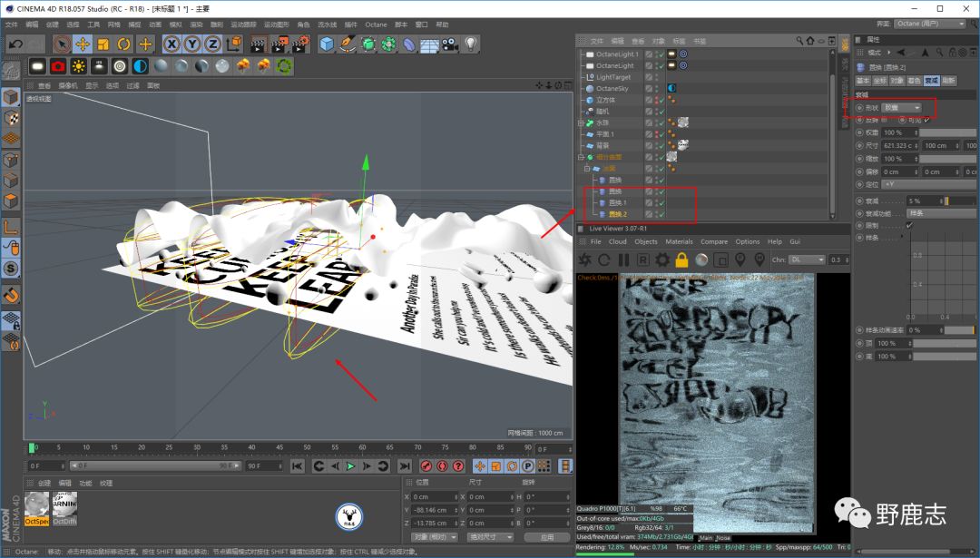Click the 衰减 (falloff) percentage slider bar
The height and width of the screenshot is (558, 980).
(960, 201)
